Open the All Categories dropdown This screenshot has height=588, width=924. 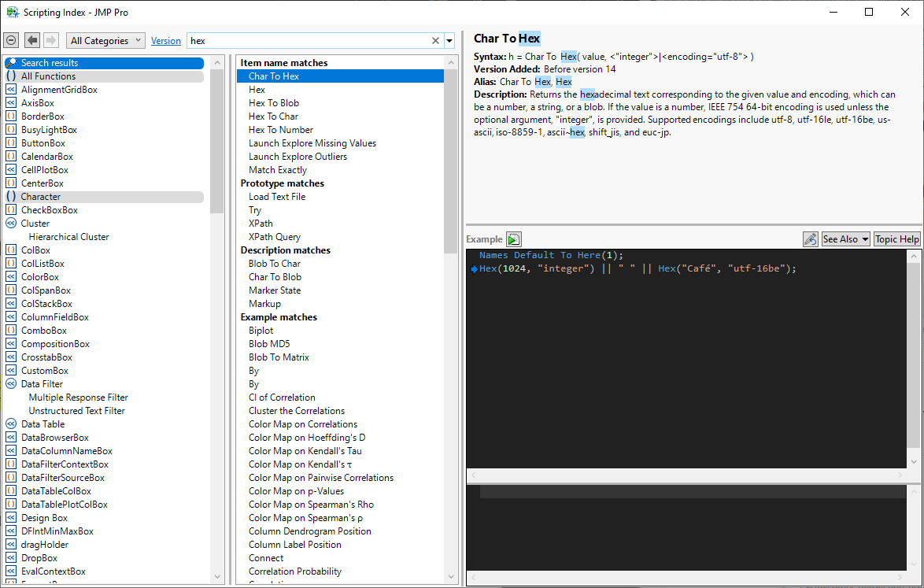[x=105, y=41]
